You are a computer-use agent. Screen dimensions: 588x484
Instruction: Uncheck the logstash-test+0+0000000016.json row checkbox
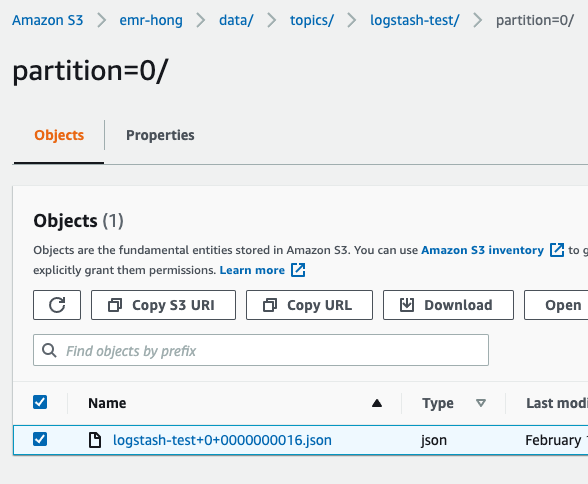click(x=40, y=439)
